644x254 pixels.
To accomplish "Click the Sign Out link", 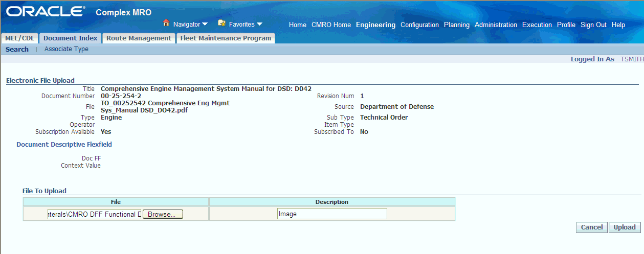I will coord(593,25).
